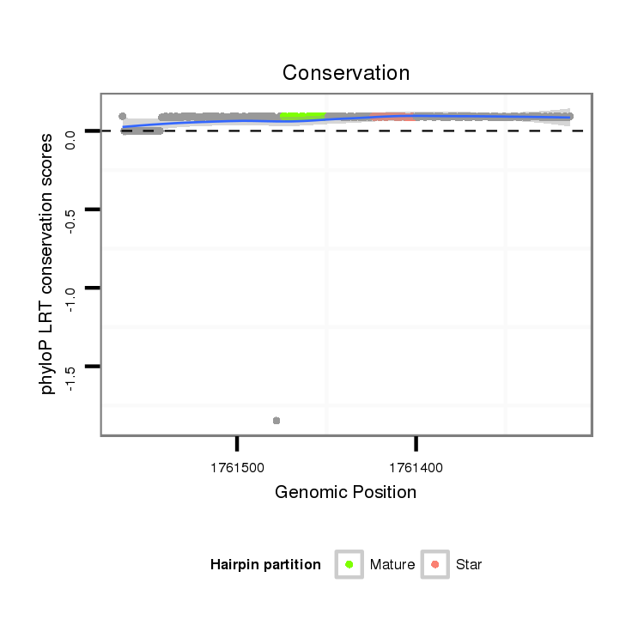
Task: Click the isolated gray point at top-left
Action: (x=122, y=116)
